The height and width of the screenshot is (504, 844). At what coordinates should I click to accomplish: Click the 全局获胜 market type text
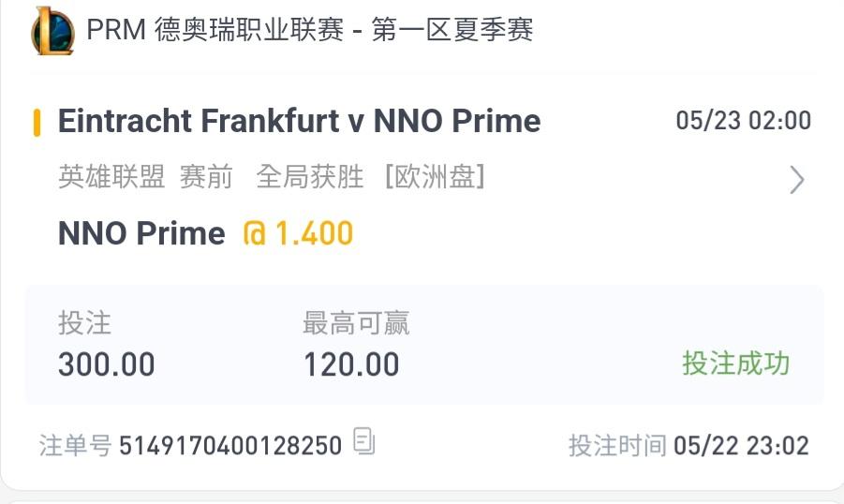tap(310, 176)
